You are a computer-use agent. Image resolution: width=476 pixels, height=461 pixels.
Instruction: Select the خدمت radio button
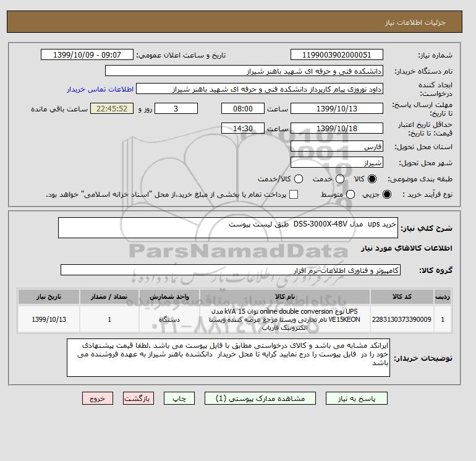340,179
